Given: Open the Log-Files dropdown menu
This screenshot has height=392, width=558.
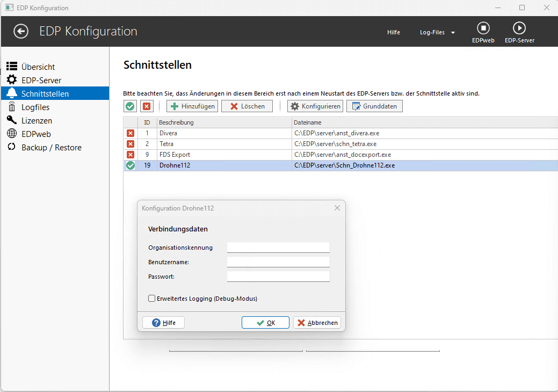Looking at the screenshot, I should tap(437, 33).
